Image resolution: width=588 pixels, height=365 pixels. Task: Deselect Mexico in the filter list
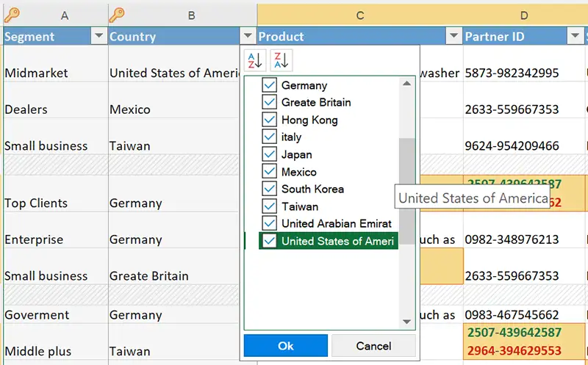(269, 172)
